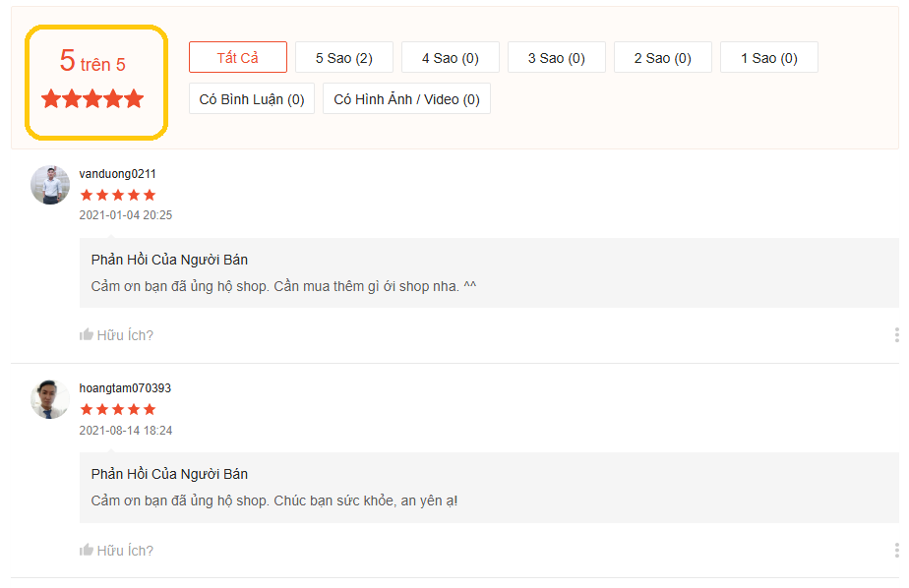Open the vanduong0211 username link
The image size is (909, 588).
[117, 174]
